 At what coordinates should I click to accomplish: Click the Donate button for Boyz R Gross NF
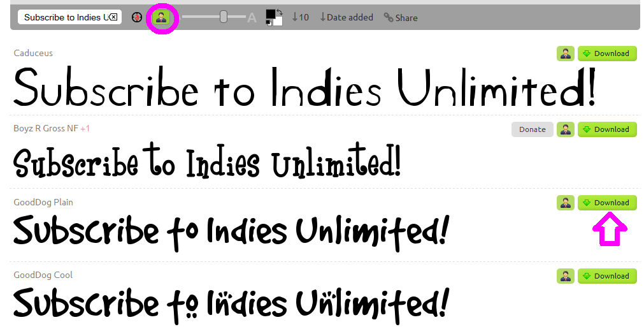(x=533, y=129)
